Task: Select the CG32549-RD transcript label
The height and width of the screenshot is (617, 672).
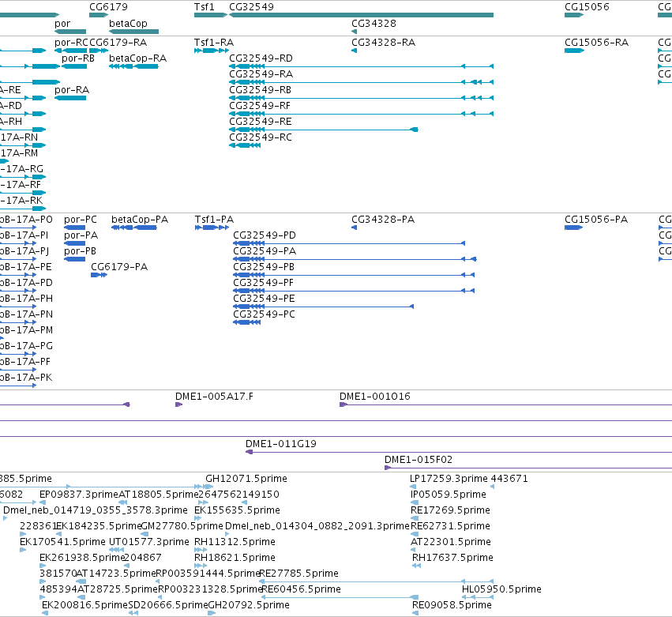Action: click(x=261, y=58)
